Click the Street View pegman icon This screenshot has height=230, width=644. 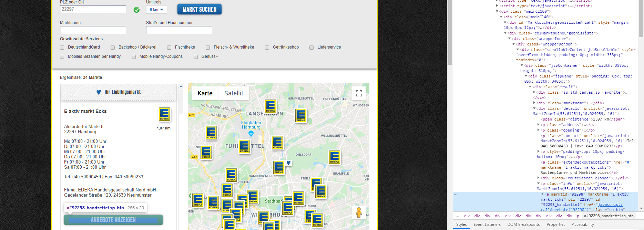359,212
